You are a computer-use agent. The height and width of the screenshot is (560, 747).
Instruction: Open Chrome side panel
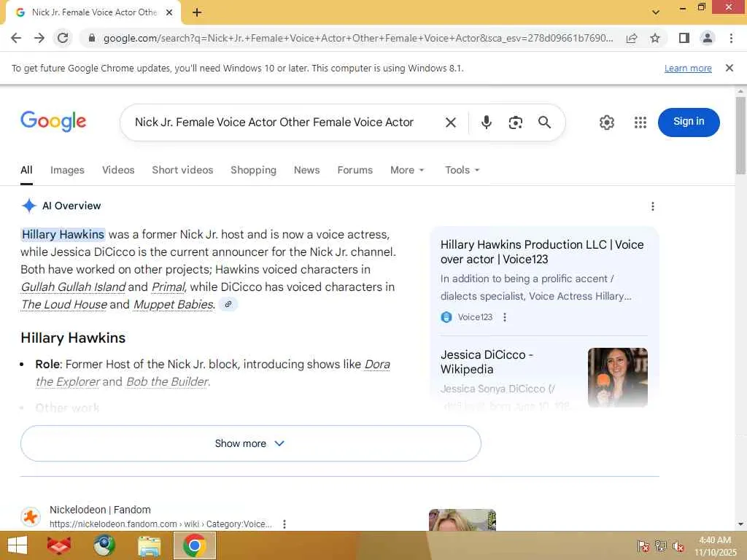(x=684, y=38)
